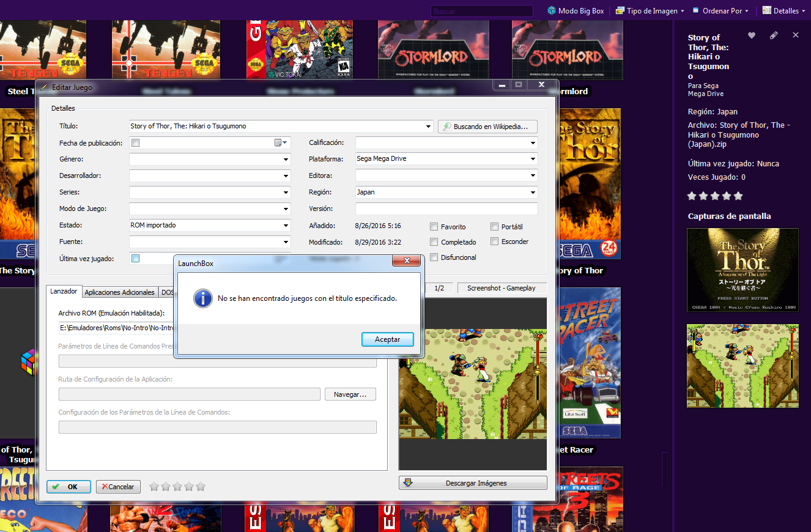Enable the Última vez jugado checkbox
Screen dimensions: 811x532
click(x=136, y=259)
